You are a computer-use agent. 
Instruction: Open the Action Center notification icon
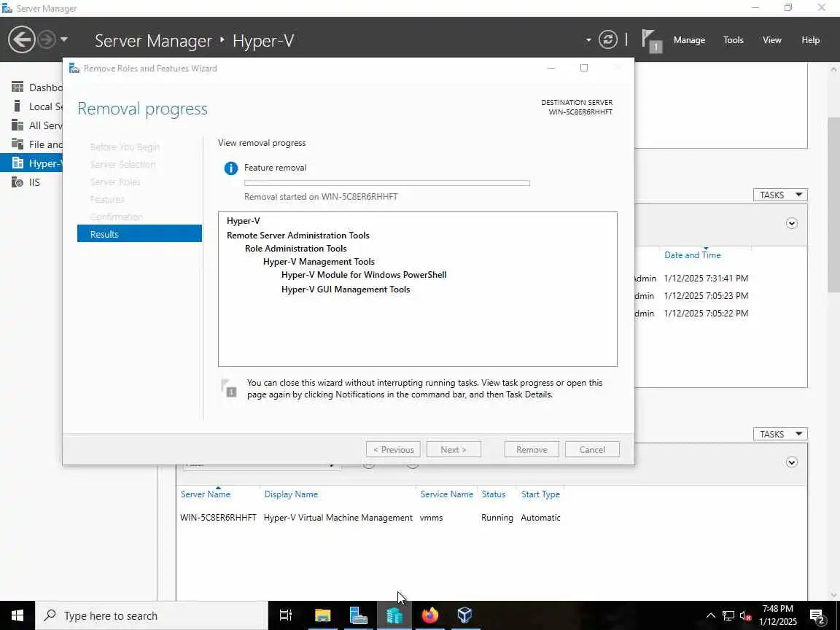click(x=817, y=617)
